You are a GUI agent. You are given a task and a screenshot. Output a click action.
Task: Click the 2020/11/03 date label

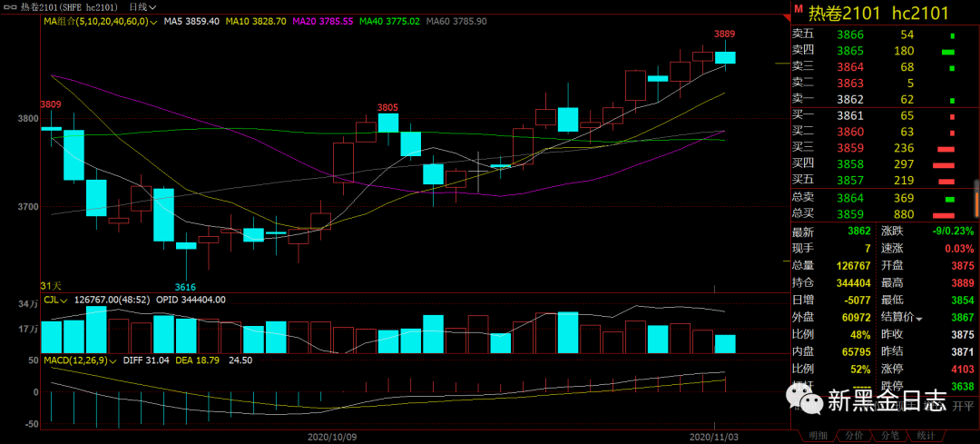[713, 435]
